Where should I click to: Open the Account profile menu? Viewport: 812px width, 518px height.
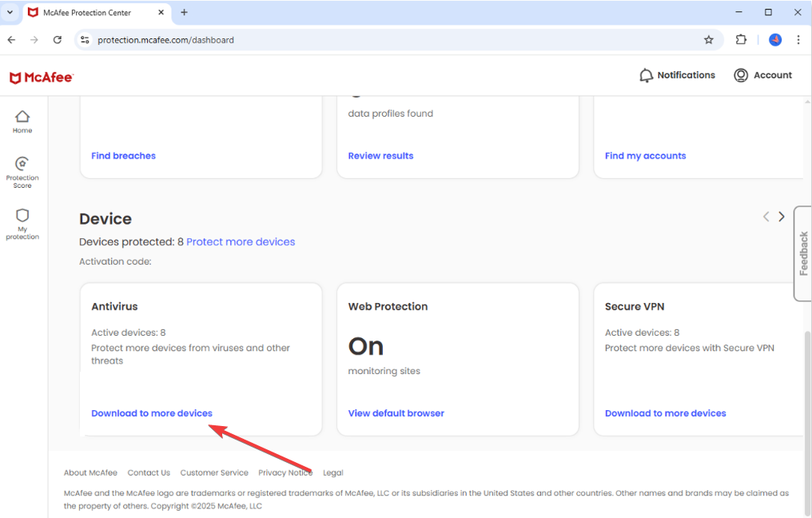pos(762,75)
